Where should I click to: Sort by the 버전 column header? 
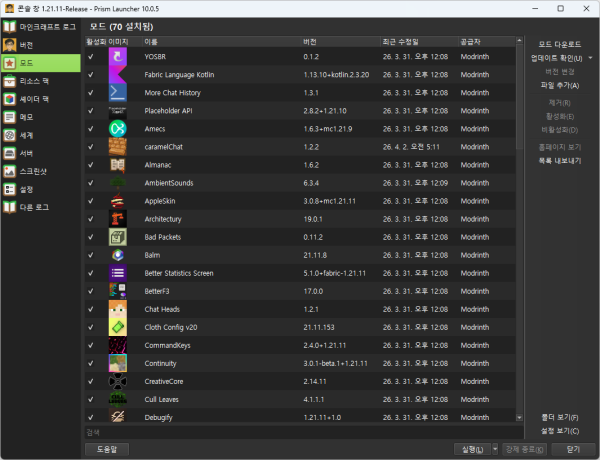[x=341, y=42]
